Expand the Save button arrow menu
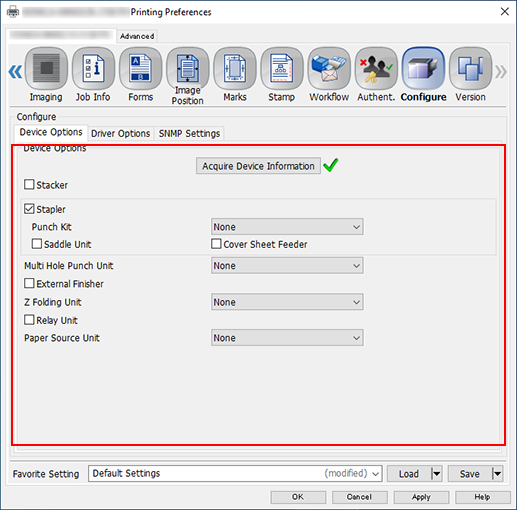517x510 pixels. tap(497, 473)
